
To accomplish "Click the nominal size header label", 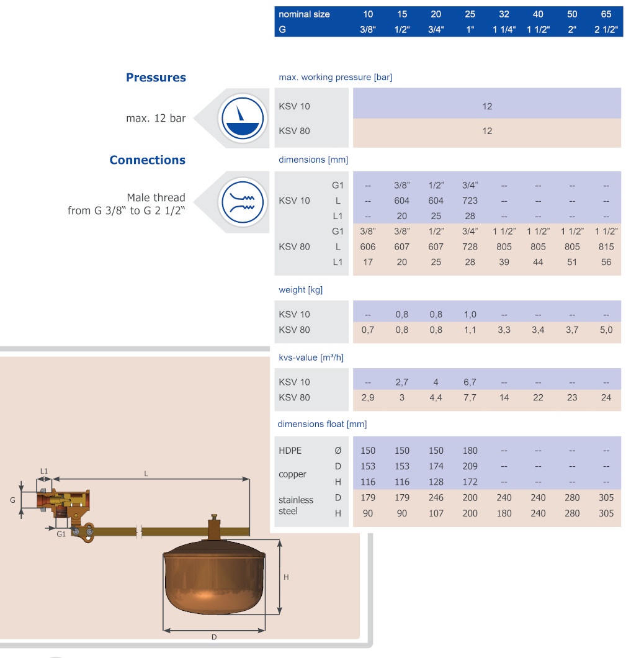I will click(304, 14).
